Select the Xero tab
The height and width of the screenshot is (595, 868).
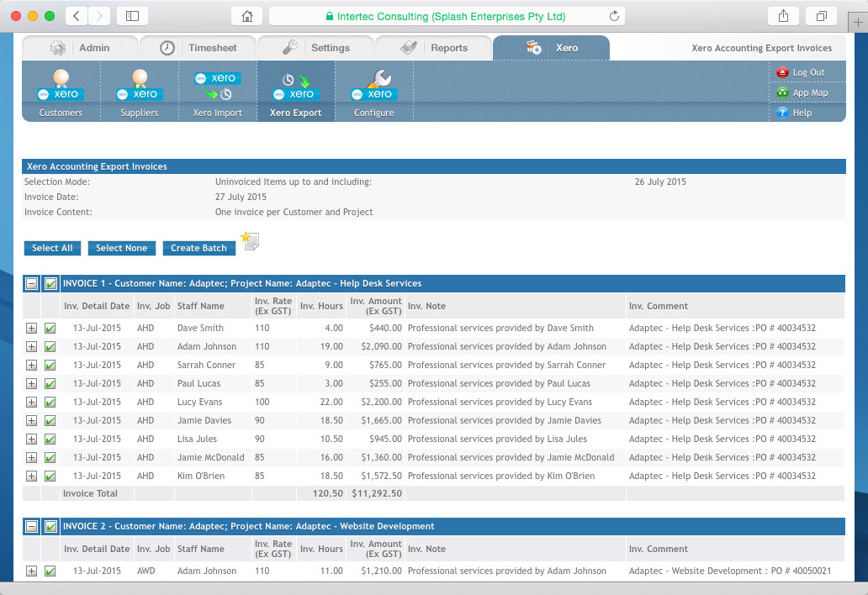click(552, 48)
